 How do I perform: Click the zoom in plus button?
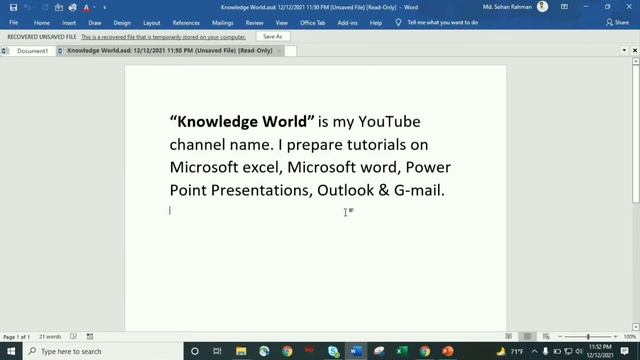[x=616, y=337]
